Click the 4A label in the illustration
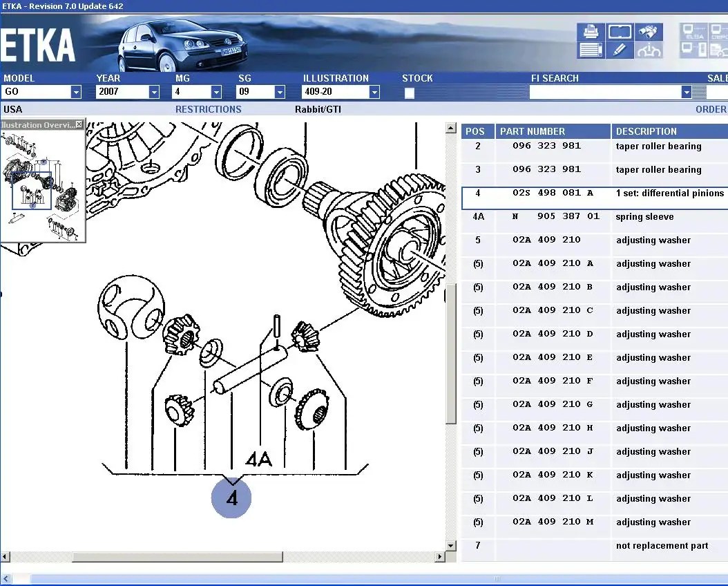728x586 pixels. click(x=258, y=460)
